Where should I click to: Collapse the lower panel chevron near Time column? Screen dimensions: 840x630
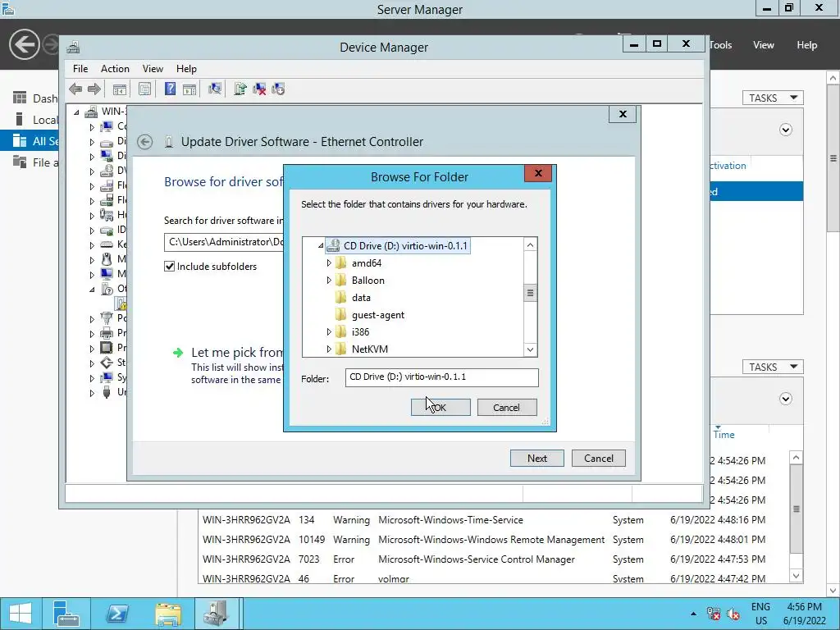click(785, 399)
